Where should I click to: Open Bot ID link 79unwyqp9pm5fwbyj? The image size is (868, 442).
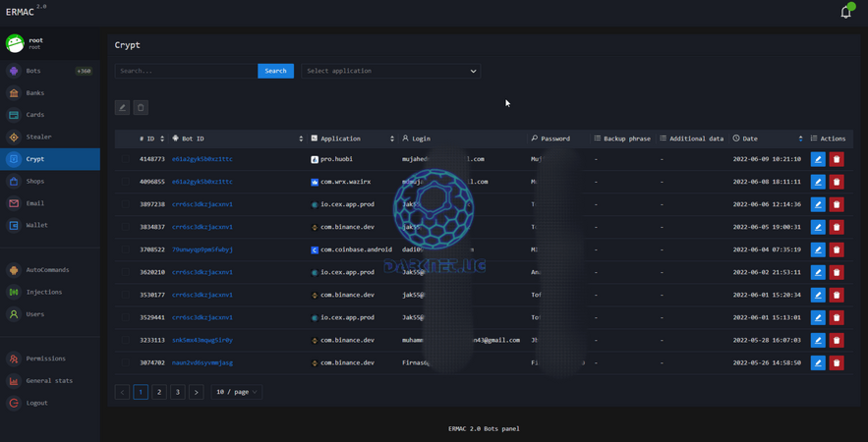click(203, 250)
